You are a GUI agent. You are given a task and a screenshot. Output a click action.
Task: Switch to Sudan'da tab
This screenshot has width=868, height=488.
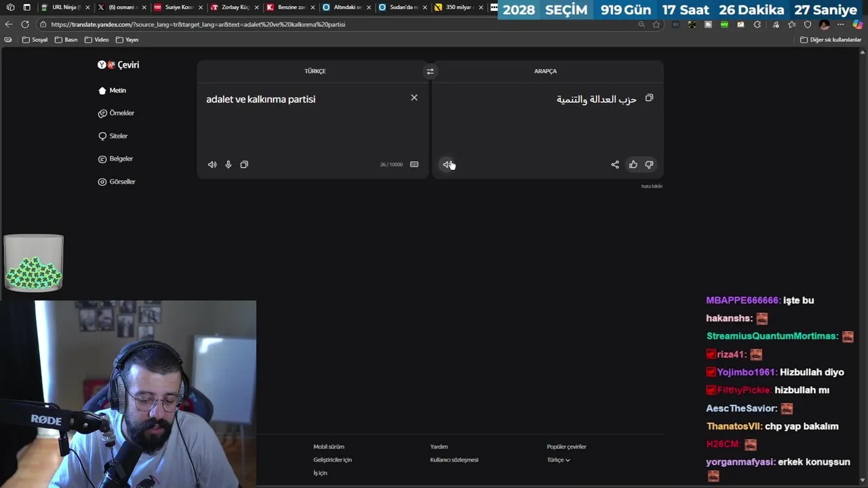point(403,7)
